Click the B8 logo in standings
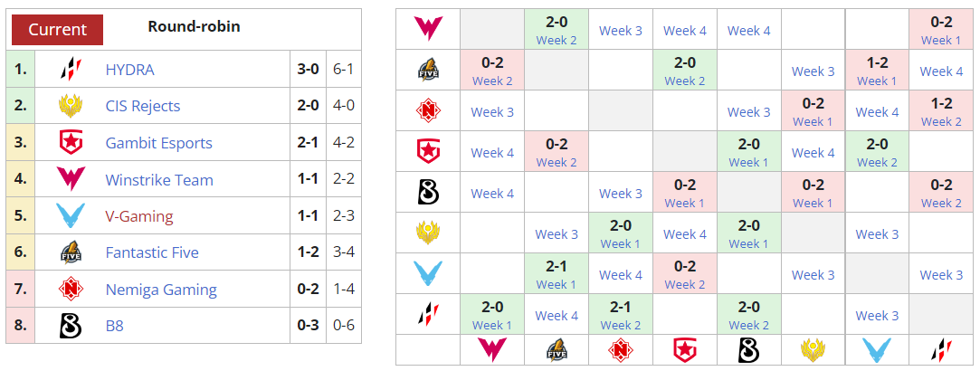 70,326
